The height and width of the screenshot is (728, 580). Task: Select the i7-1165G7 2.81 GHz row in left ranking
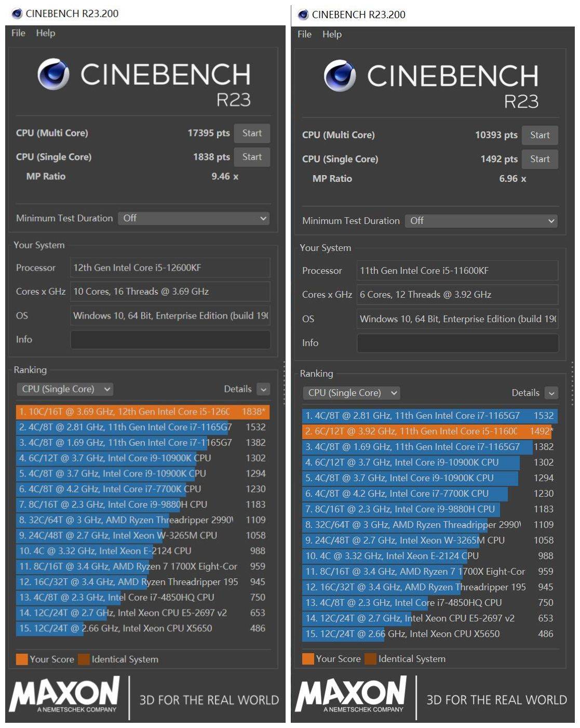tap(143, 427)
